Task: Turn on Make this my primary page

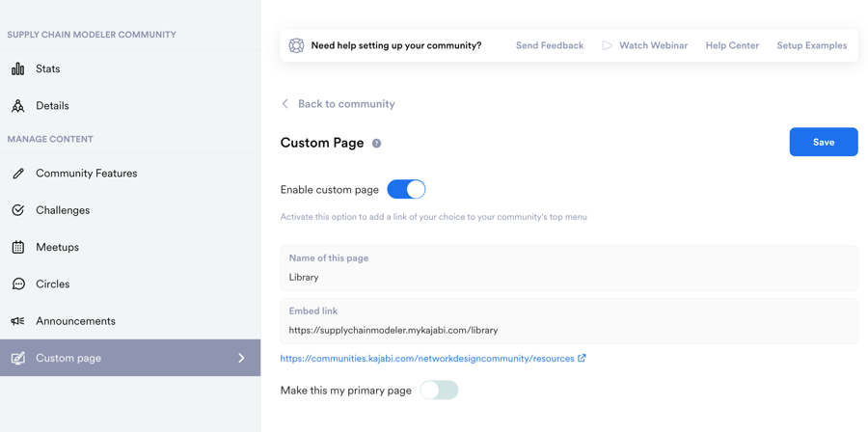Action: click(439, 391)
